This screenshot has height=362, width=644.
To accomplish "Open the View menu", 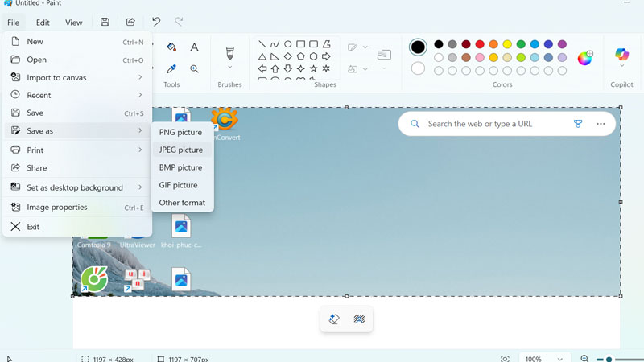I will pyautogui.click(x=73, y=23).
